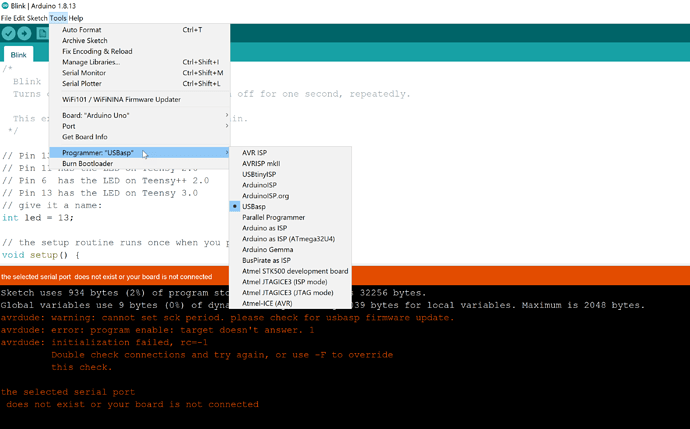Click the orange serial port error status bar
This screenshot has width=690, height=429.
(345, 277)
